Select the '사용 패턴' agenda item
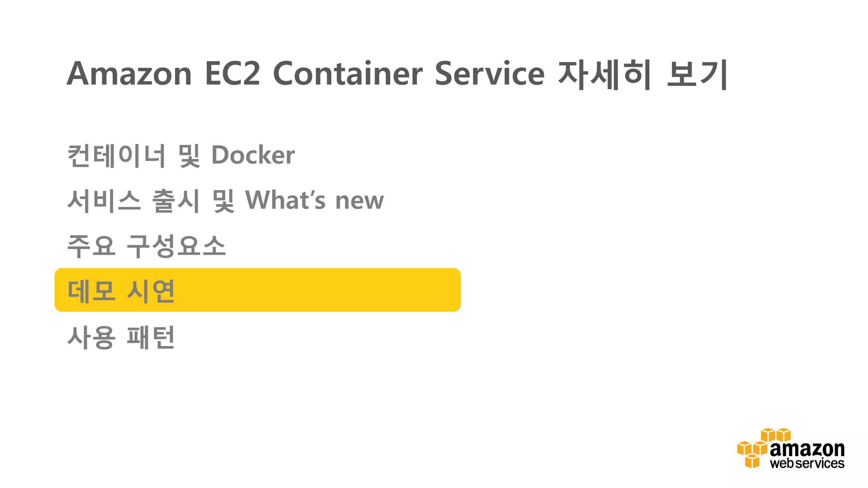Viewport: 868px width, 488px height. tap(121, 337)
